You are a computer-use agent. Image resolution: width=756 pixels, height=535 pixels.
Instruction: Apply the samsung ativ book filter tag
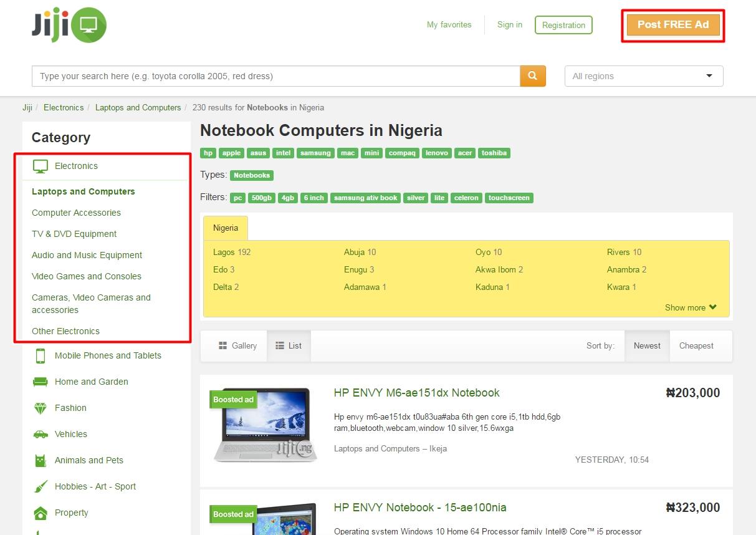[365, 198]
